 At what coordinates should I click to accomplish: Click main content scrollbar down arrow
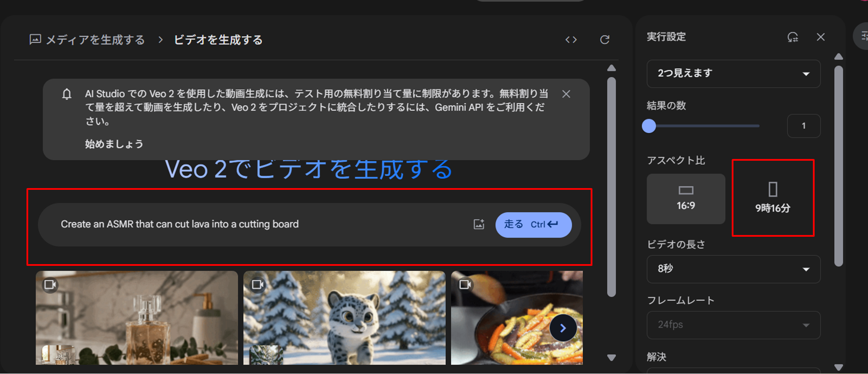tap(612, 358)
